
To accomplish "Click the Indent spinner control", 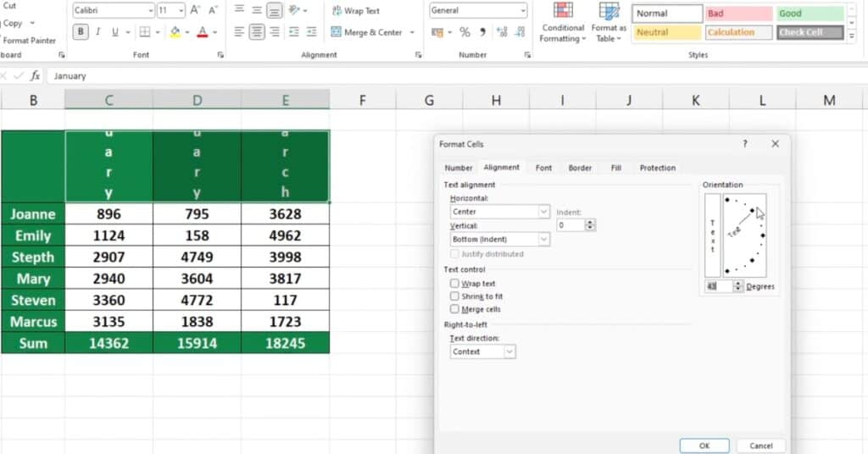I will (590, 225).
